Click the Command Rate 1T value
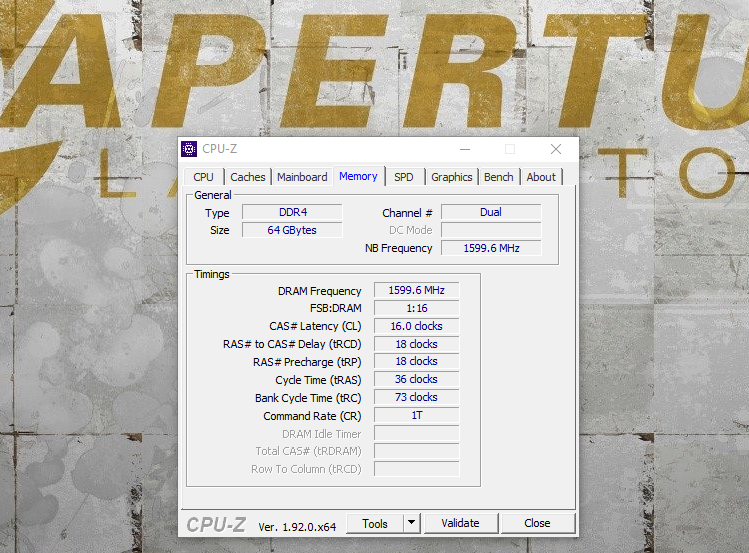Viewport: 749px width, 553px height. (x=417, y=415)
